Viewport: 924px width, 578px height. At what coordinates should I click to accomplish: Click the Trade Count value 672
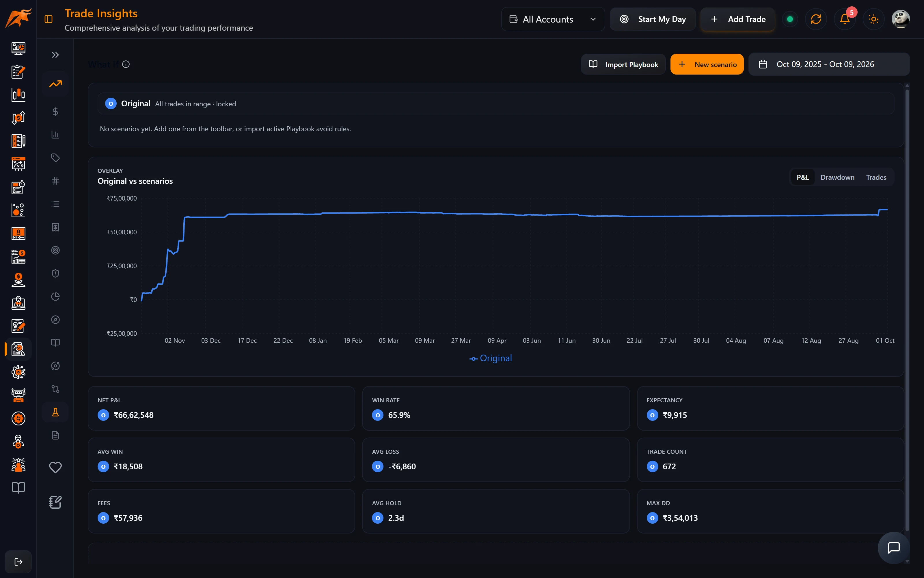point(669,466)
